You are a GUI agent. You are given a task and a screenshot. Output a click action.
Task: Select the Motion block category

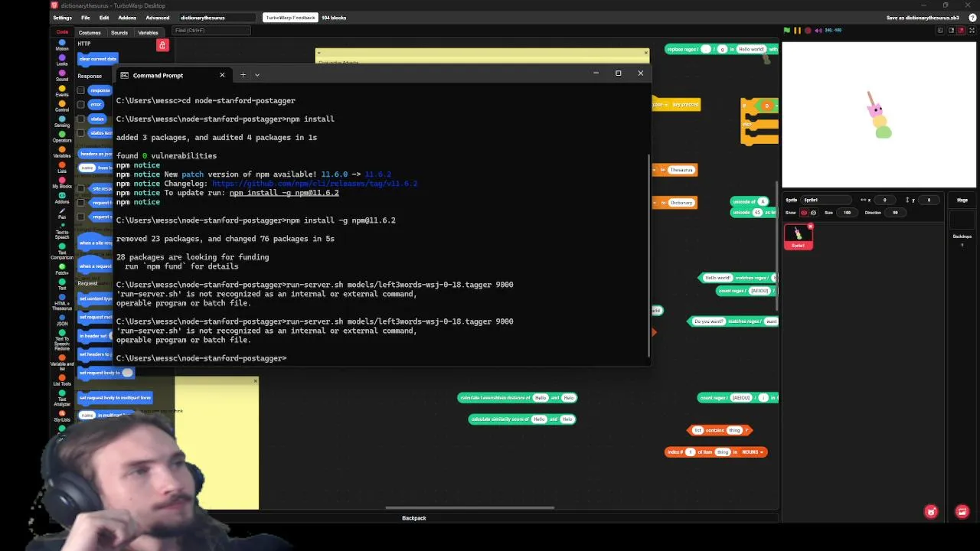tap(62, 45)
